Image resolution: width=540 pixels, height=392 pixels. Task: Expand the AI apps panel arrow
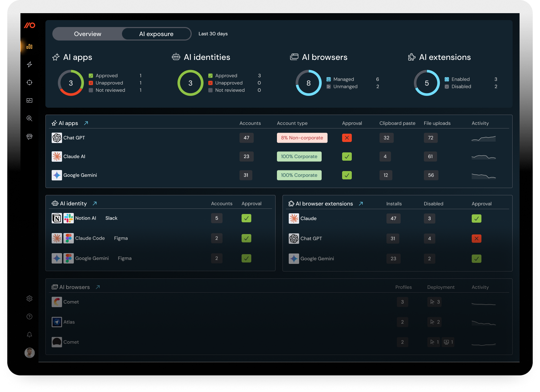(x=86, y=123)
